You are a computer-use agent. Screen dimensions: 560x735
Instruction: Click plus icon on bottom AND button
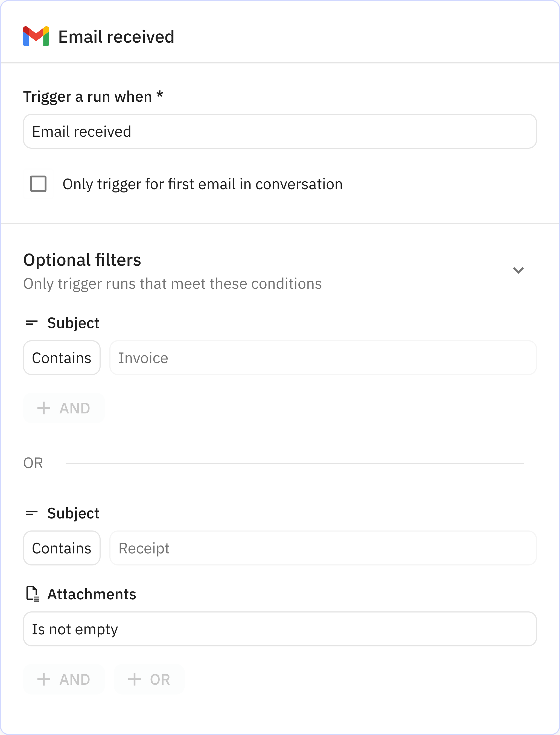tap(44, 679)
